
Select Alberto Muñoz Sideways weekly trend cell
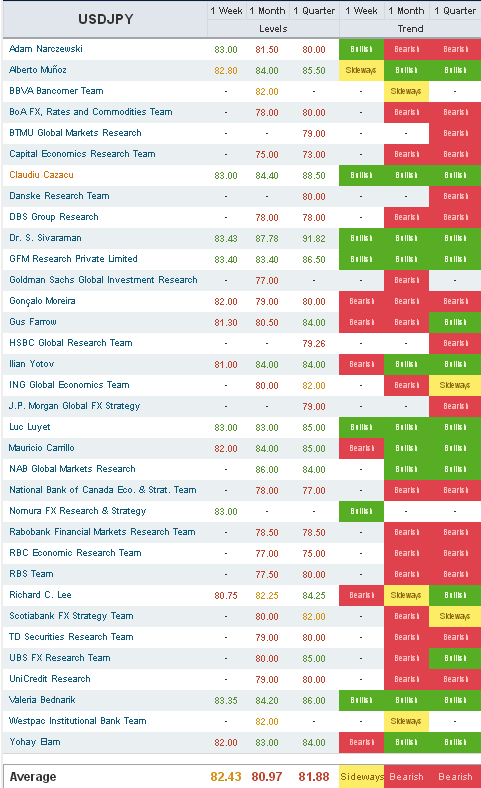tap(361, 70)
